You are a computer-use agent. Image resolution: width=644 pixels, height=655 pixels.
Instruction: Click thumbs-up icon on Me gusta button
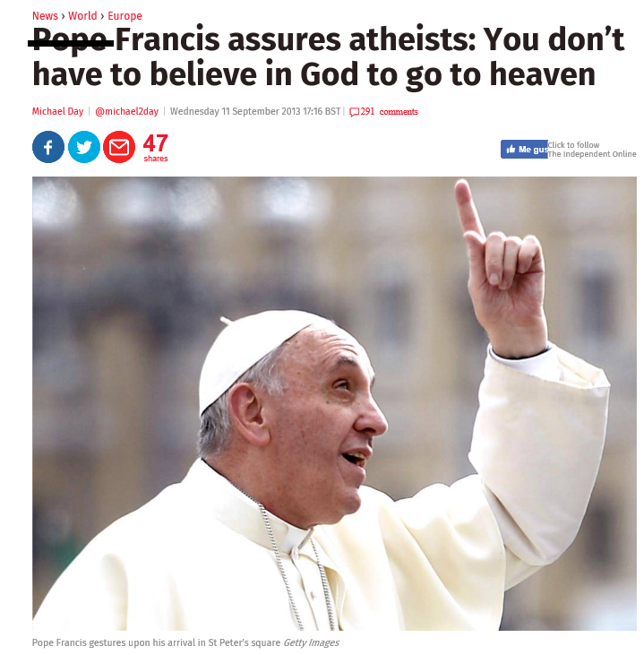click(x=511, y=150)
